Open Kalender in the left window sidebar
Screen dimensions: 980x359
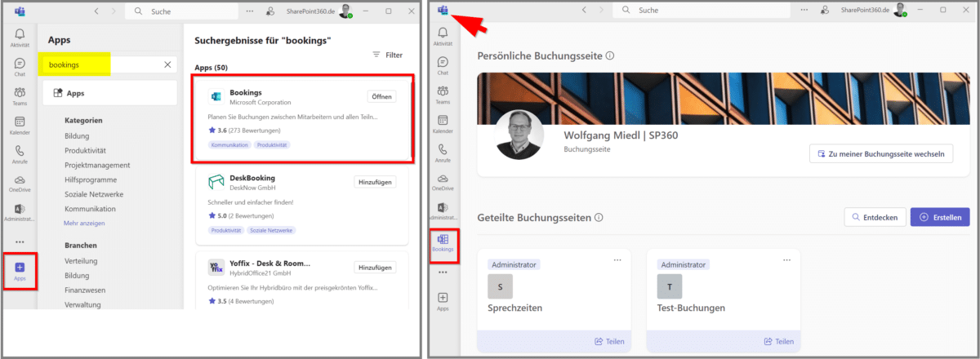(20, 126)
